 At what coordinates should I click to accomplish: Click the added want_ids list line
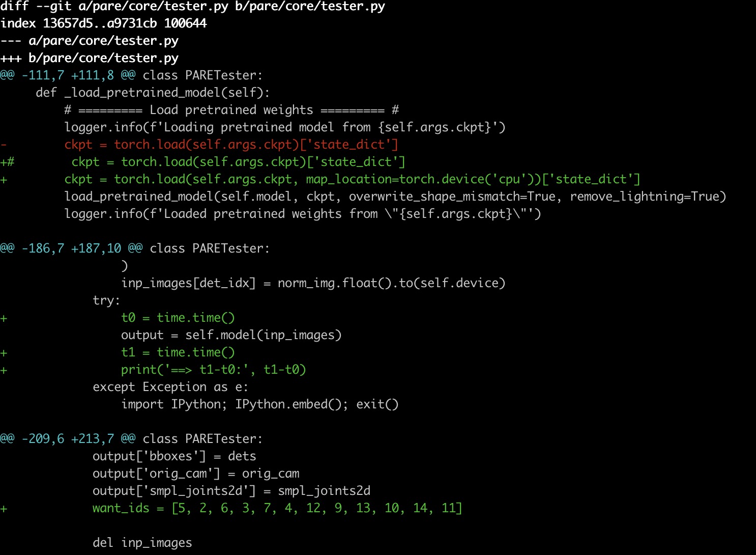click(277, 508)
